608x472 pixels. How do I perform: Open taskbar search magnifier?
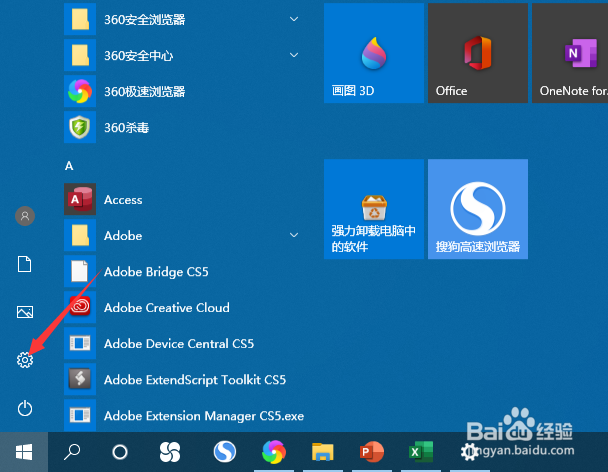[x=72, y=452]
